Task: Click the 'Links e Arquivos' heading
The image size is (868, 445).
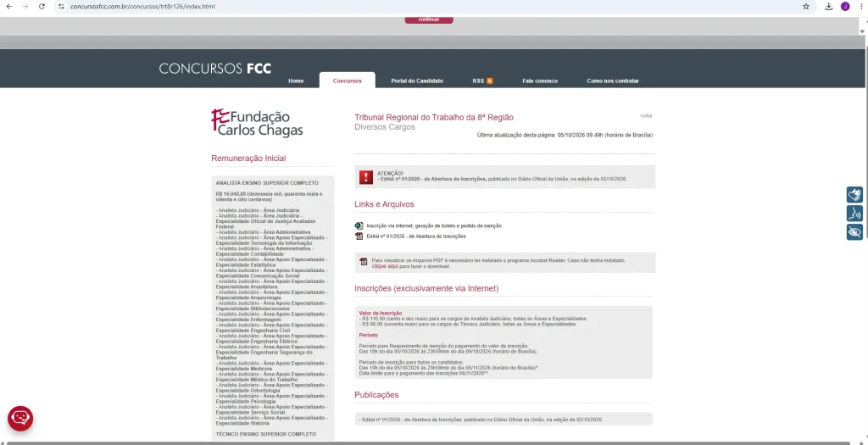Action: click(384, 204)
